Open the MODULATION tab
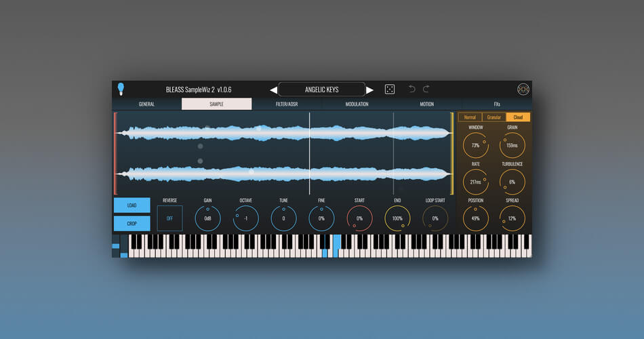The image size is (644, 339). 357,104
